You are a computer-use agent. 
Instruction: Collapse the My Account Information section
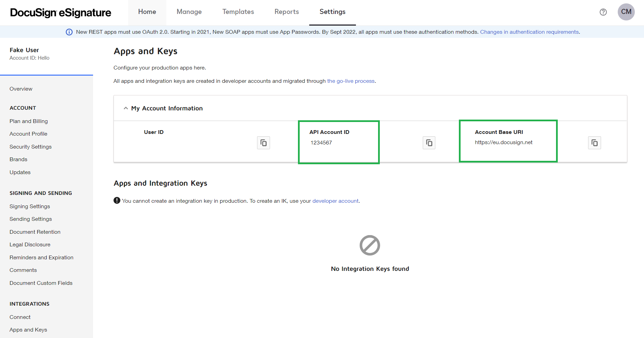[x=126, y=108]
